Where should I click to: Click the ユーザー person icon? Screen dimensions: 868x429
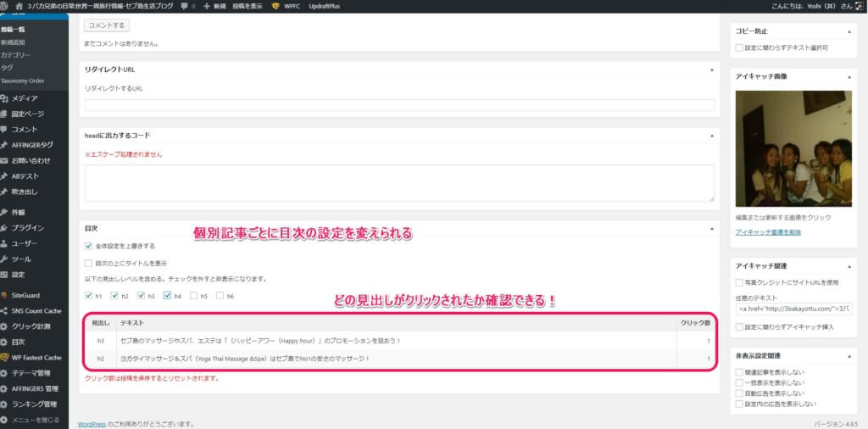[4, 243]
